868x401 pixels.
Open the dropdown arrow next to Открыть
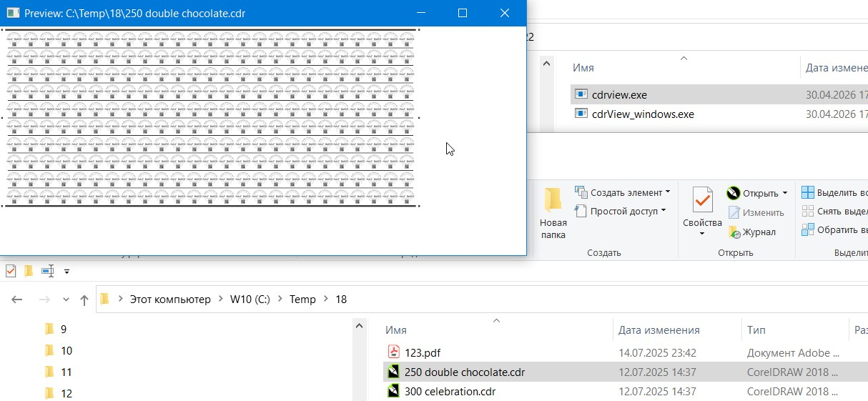pos(784,193)
